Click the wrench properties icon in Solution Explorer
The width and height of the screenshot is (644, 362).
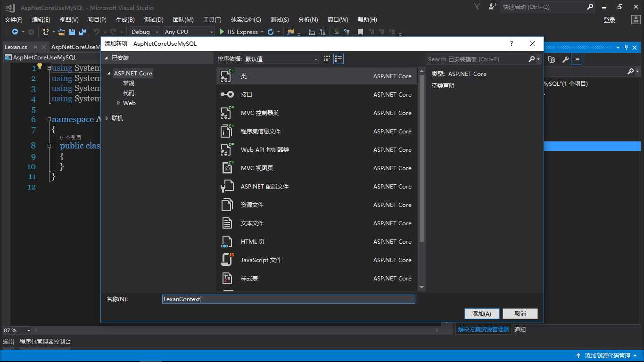(x=565, y=59)
